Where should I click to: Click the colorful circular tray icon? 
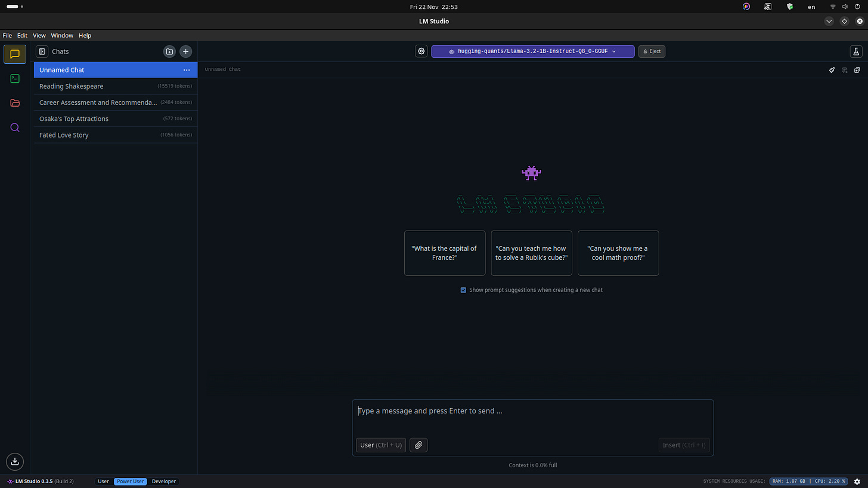(x=746, y=7)
